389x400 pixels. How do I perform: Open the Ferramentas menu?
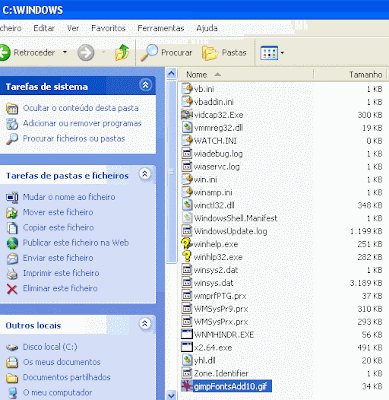[161, 28]
